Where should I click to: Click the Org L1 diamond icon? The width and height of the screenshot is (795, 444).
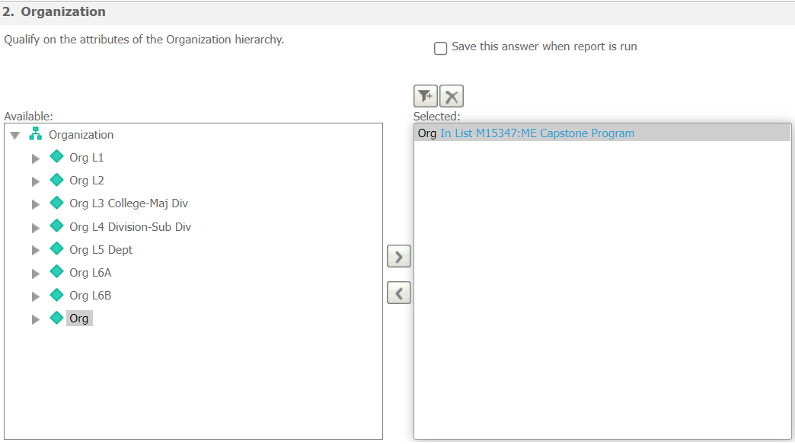[57, 157]
